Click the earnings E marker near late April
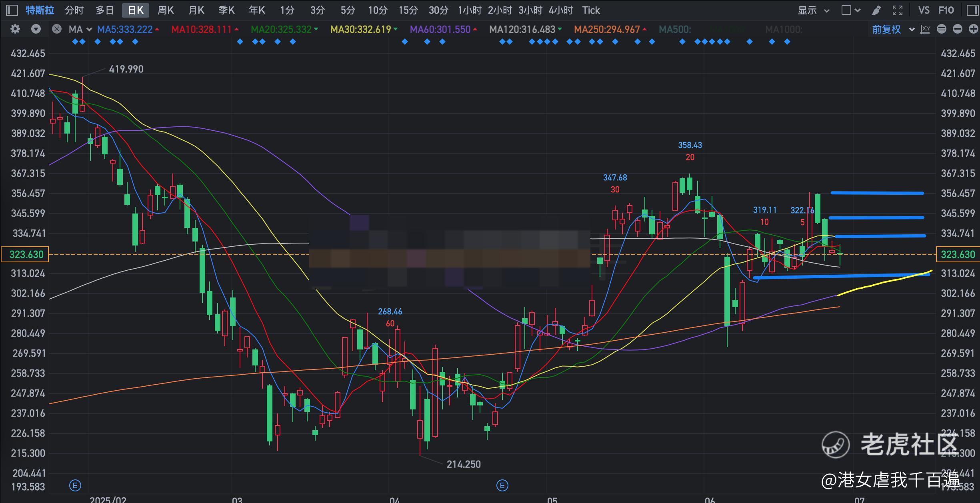Viewport: 980px width, 503px height. point(502,485)
